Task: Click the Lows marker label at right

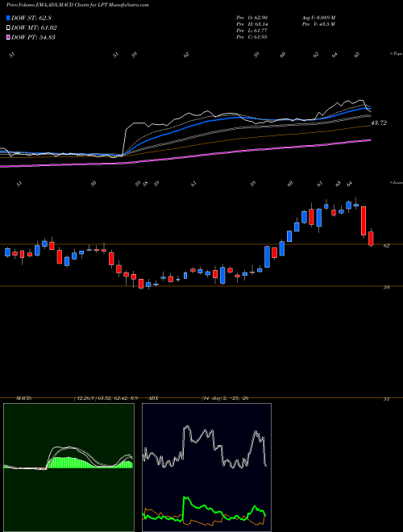Action: coord(396,183)
